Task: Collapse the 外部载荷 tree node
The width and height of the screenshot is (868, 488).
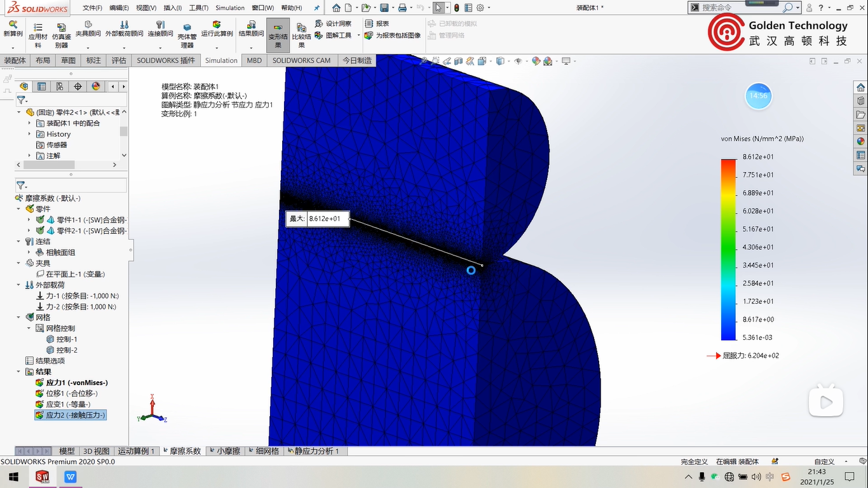Action: coord(18,285)
